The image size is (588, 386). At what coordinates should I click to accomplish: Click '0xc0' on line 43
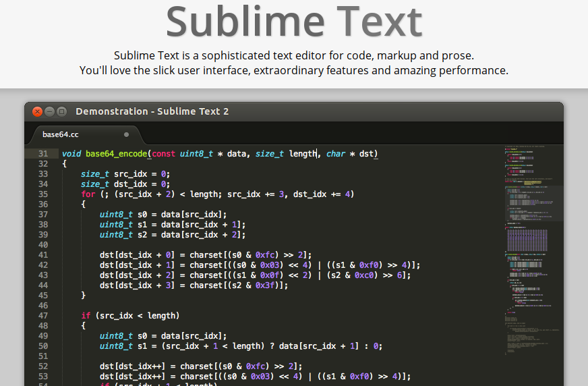364,275
